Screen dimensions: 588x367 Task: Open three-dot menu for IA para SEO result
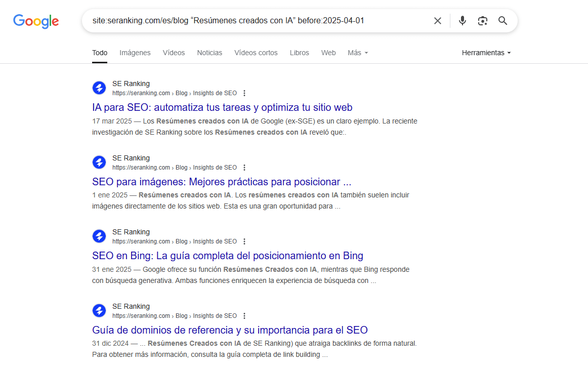(244, 93)
